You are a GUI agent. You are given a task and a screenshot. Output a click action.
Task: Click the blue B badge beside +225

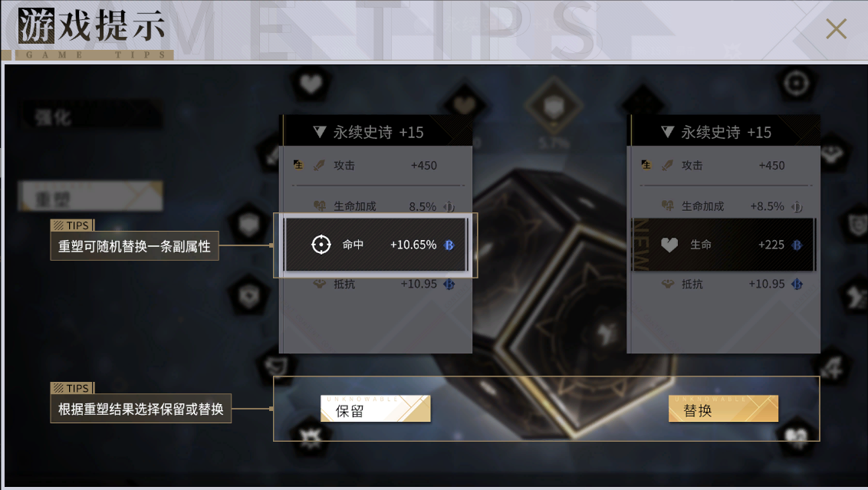click(x=797, y=245)
